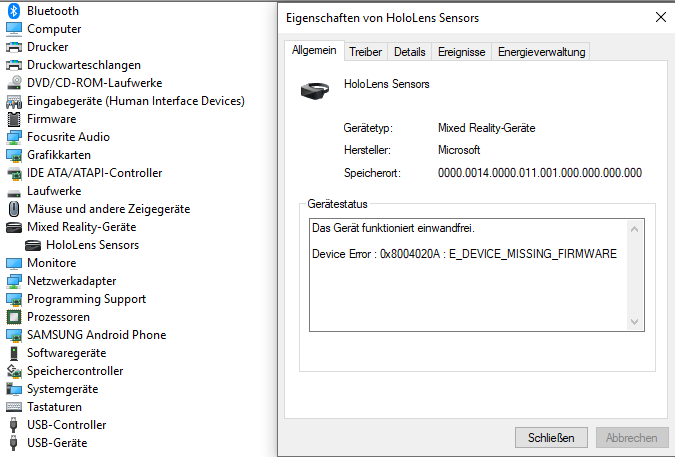The height and width of the screenshot is (457, 675).
Task: Select HoloLens Sensors in device tree
Action: click(x=92, y=245)
